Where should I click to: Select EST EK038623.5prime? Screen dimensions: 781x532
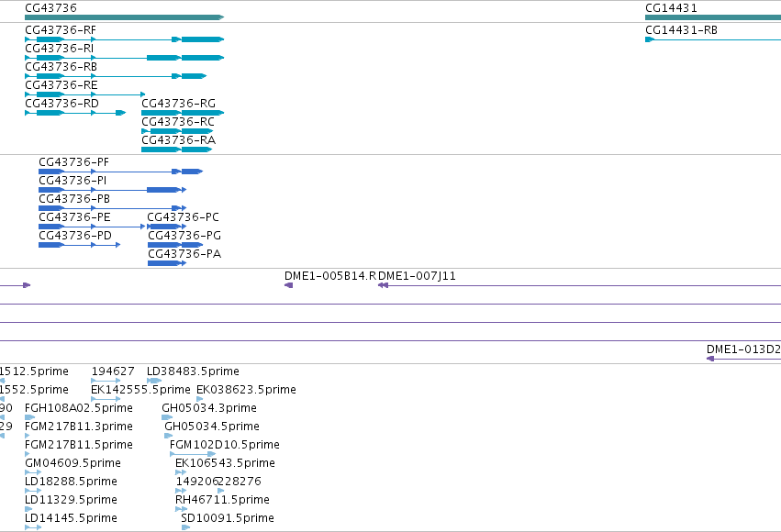coord(200,400)
